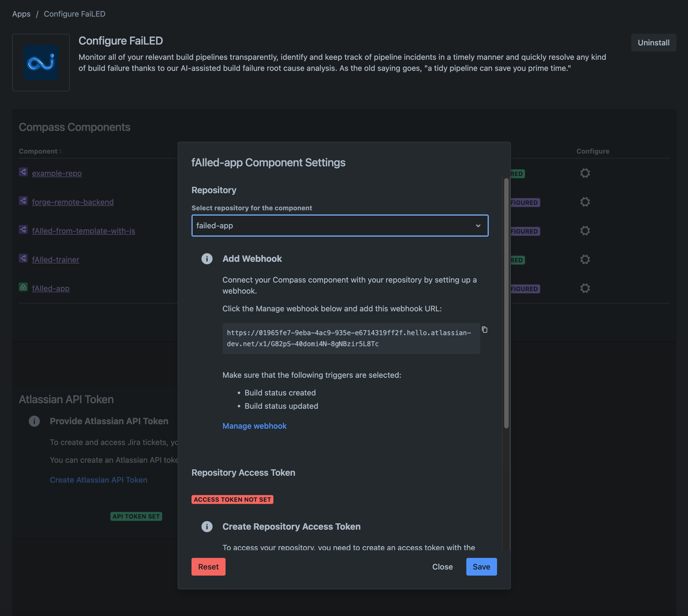
Task: Open the forge-remote-backend component link
Action: pos(73,202)
